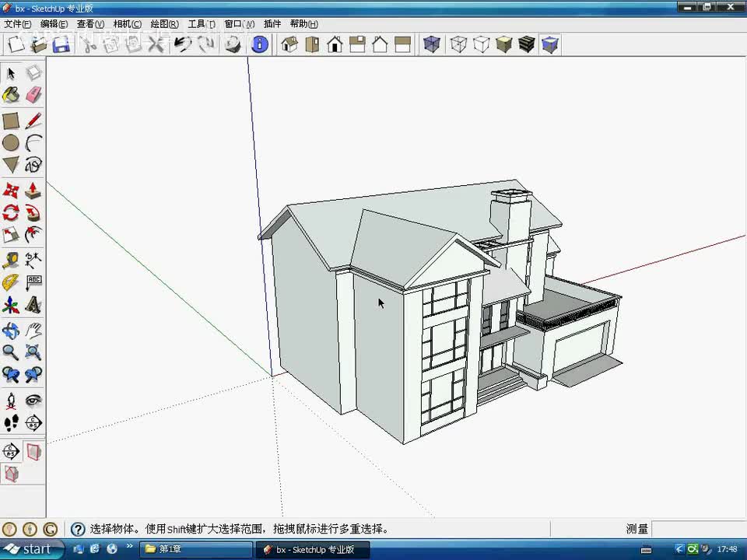747x560 pixels.
Task: Toggle display of section cuts
Action: (11, 473)
